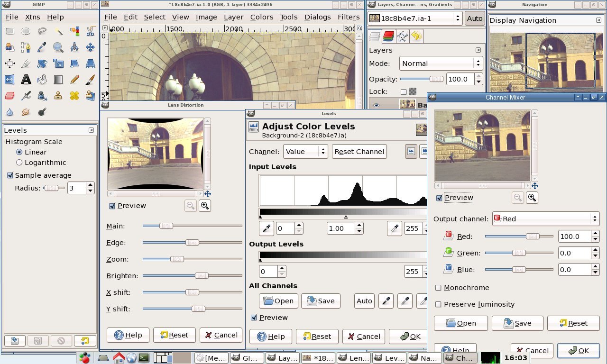Viewport: 607px width, 364px height.
Task: Pick the Text tool in toolbox
Action: click(x=26, y=79)
